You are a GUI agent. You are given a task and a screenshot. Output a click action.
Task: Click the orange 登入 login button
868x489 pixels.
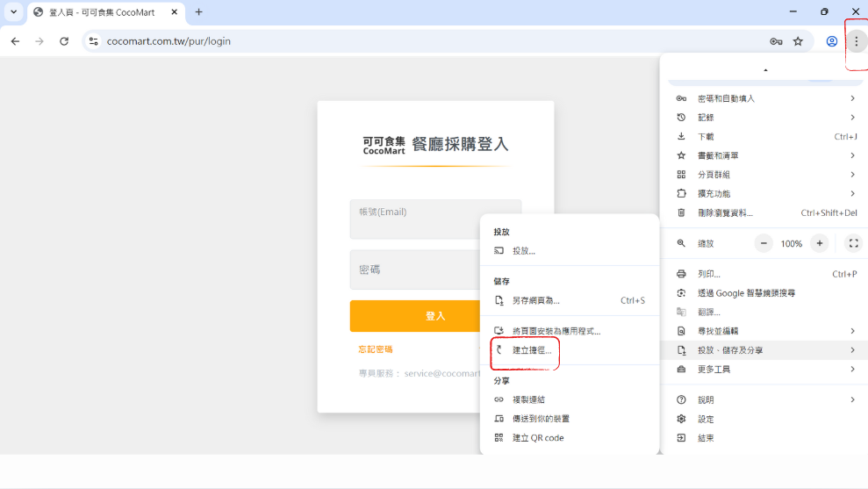[415, 316]
